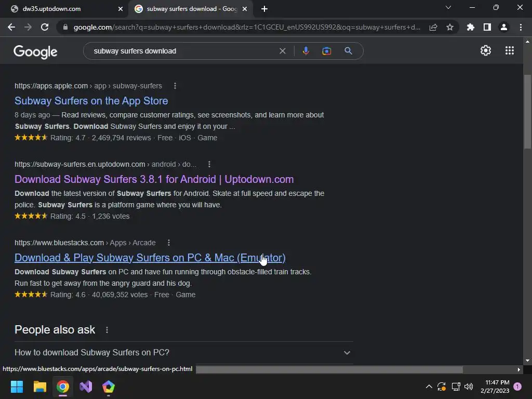
Task: Clear the Google search box text
Action: (282, 51)
